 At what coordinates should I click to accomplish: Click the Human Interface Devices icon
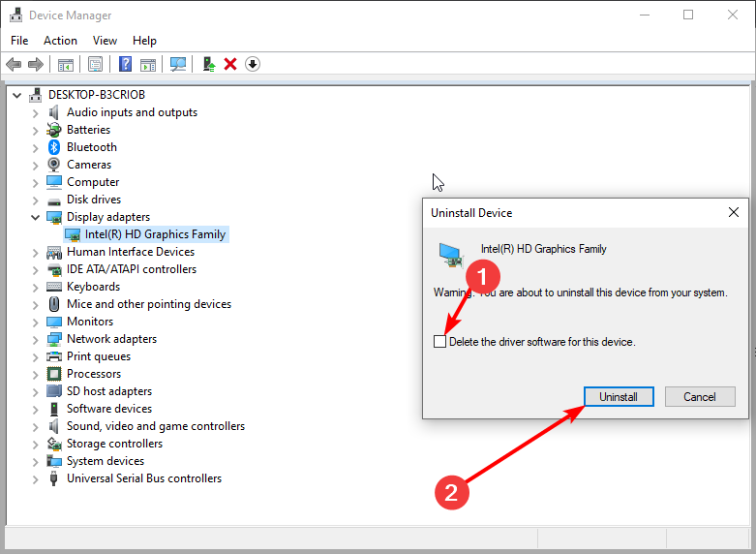[x=54, y=253]
